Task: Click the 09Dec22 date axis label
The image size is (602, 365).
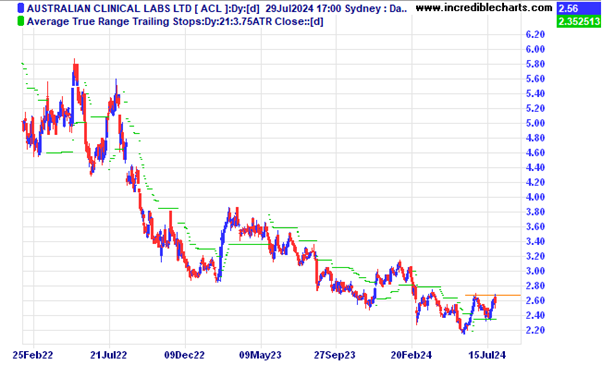Action: point(185,355)
